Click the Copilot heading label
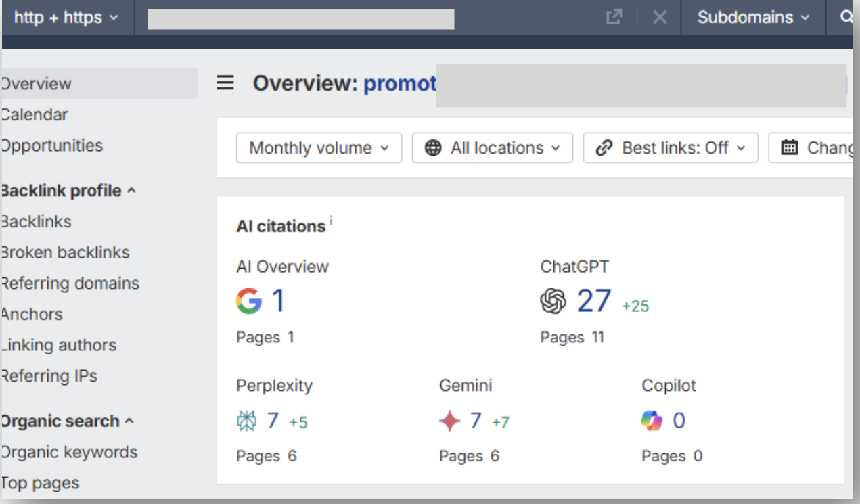The image size is (860, 504). click(669, 386)
